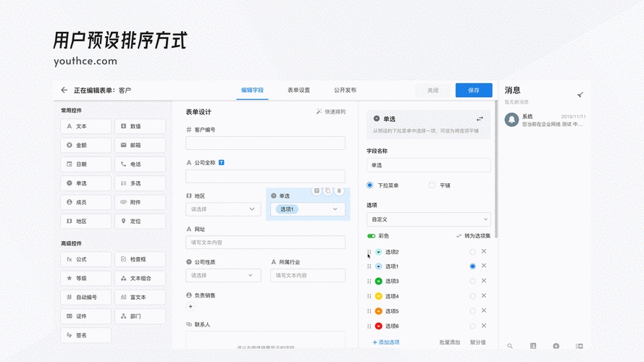
Task: Add the 富文本 rich text control
Action: [x=140, y=297]
